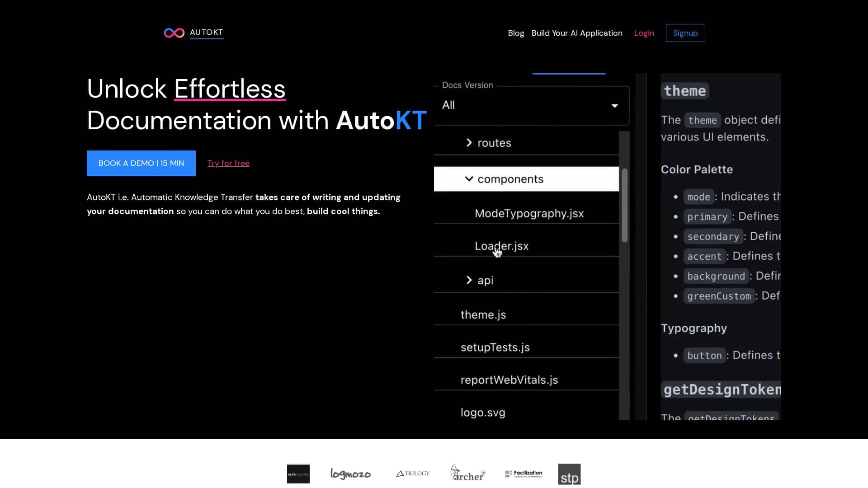The width and height of the screenshot is (868, 488).
Task: Click the logmozo logo
Action: tap(350, 474)
